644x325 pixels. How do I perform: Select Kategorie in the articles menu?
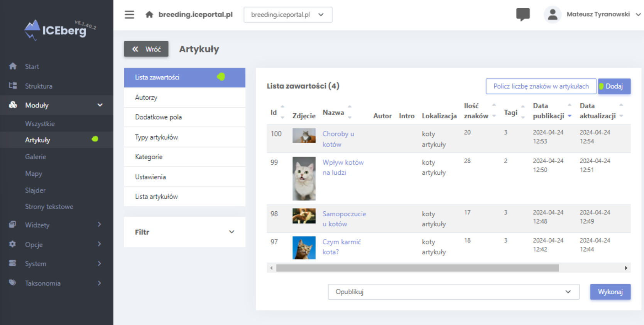[149, 157]
